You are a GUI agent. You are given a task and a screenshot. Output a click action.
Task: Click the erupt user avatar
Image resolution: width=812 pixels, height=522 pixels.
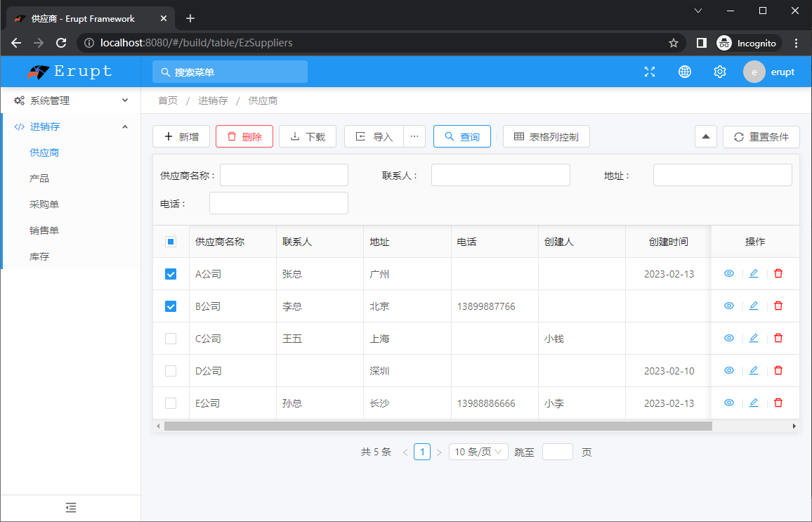click(x=754, y=72)
